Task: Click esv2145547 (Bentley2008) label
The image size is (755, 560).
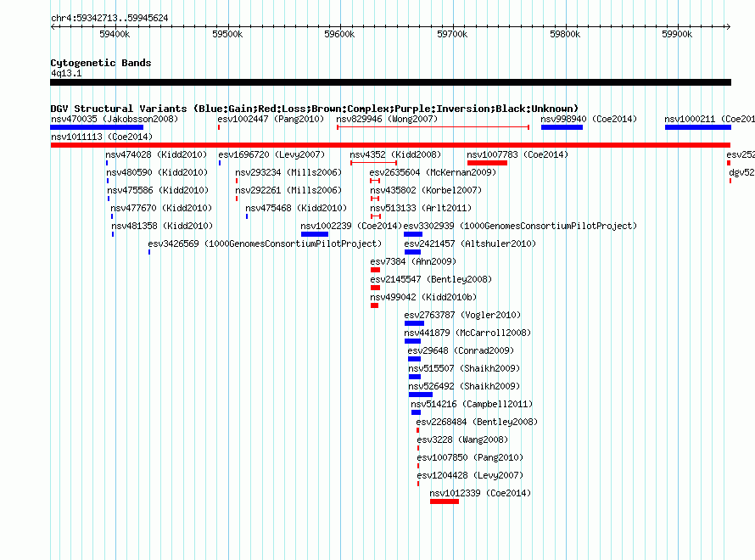Action: click(431, 279)
